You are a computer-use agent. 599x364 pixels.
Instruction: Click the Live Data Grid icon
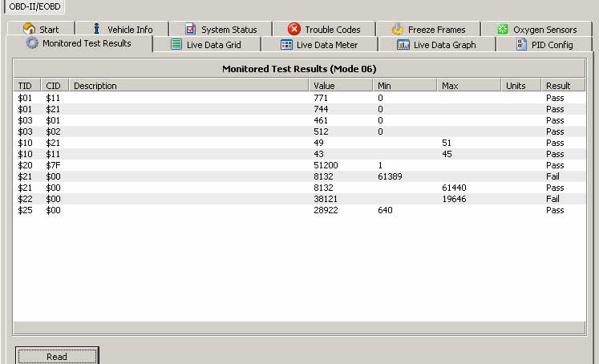coord(176,45)
